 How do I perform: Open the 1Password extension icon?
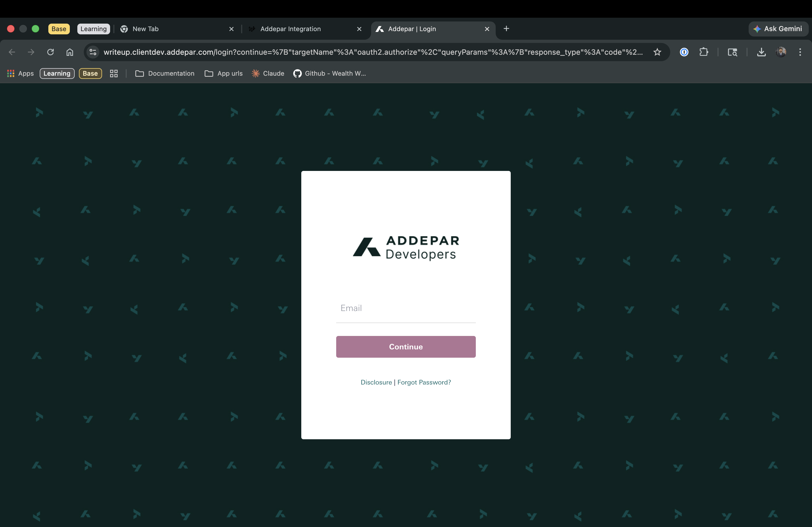click(684, 52)
